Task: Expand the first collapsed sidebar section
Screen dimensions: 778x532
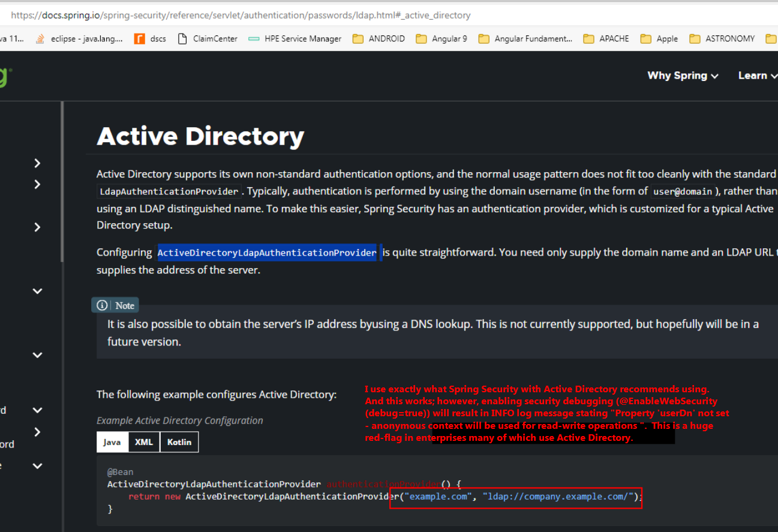Action: 37,163
